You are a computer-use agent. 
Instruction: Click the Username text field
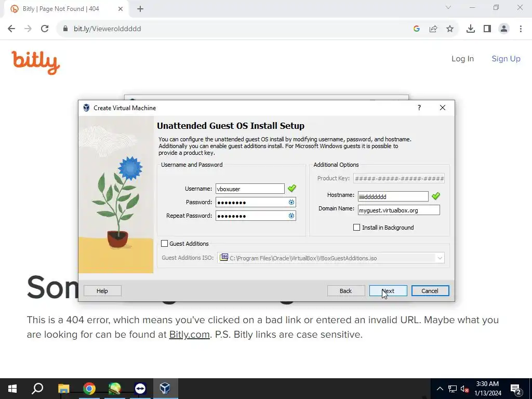click(x=250, y=189)
